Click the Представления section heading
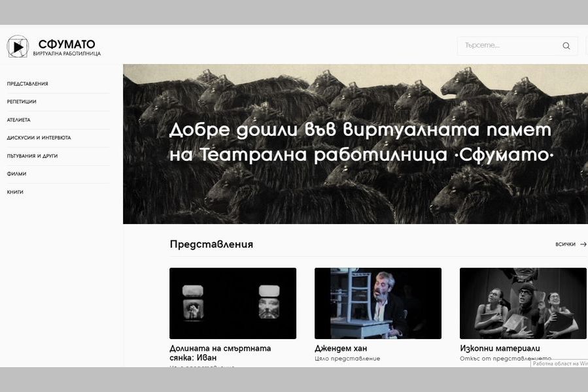 (211, 244)
